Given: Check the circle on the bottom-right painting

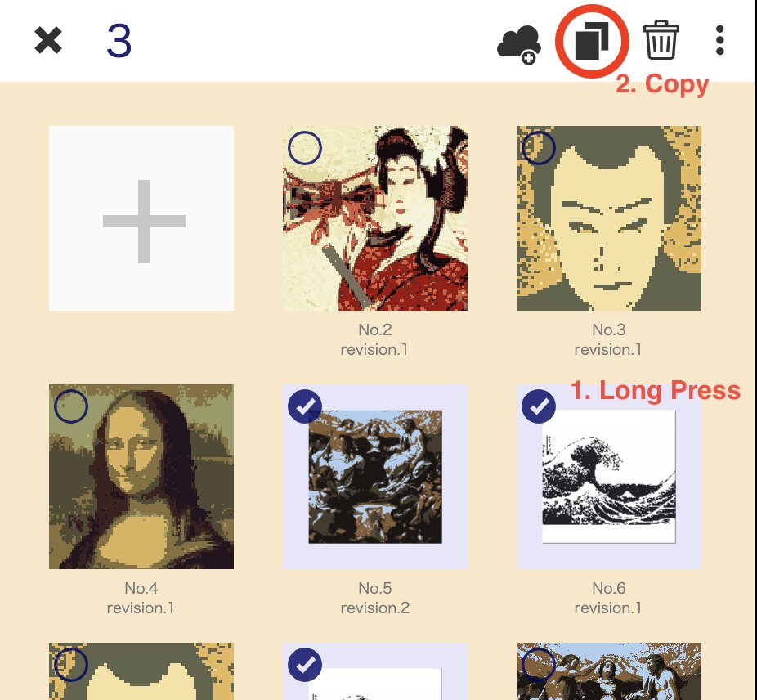Looking at the screenshot, I should [x=538, y=665].
